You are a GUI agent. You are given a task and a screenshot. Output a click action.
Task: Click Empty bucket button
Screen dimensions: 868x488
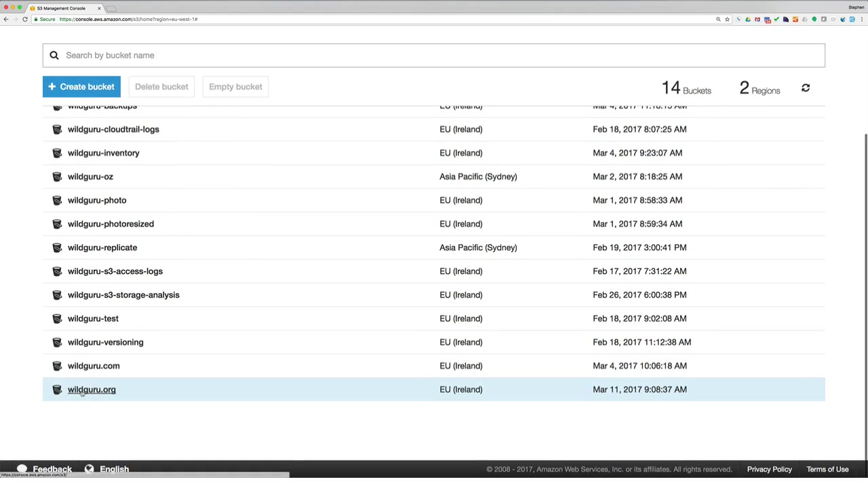pos(235,87)
